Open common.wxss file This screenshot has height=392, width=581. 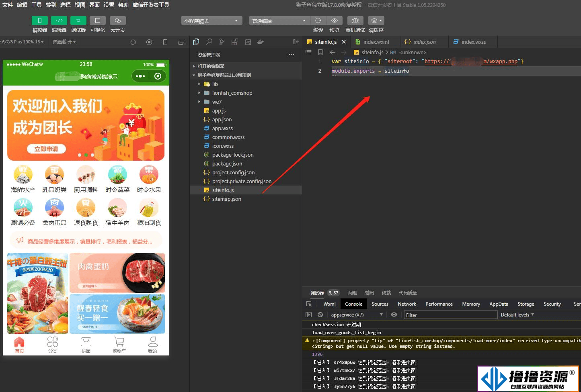click(246, 137)
